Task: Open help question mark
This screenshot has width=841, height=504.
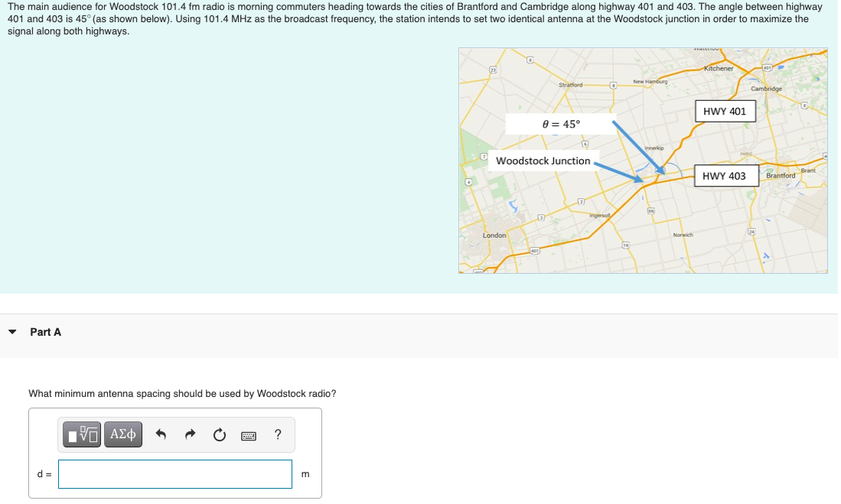Action: tap(277, 434)
